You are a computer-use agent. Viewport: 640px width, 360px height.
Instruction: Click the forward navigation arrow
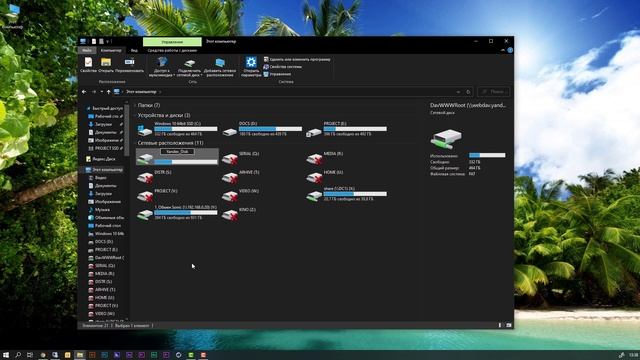(x=94, y=92)
